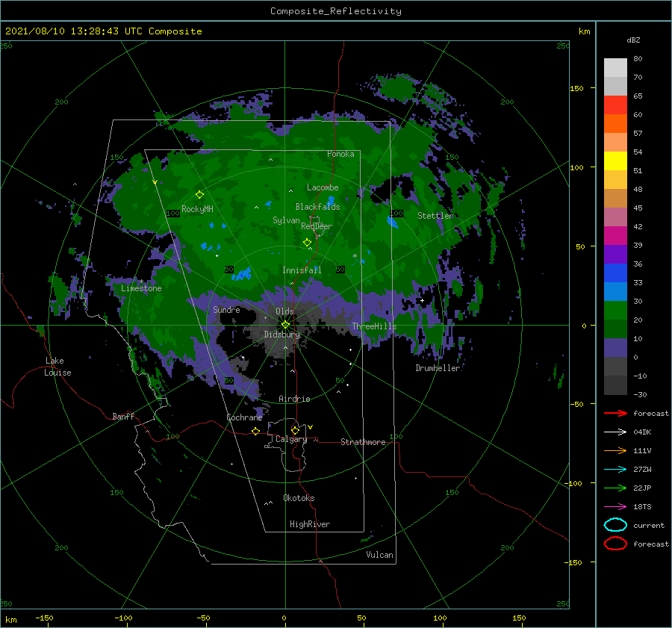Pick the light gray 70–80 dBZ swatch

pyautogui.click(x=615, y=68)
